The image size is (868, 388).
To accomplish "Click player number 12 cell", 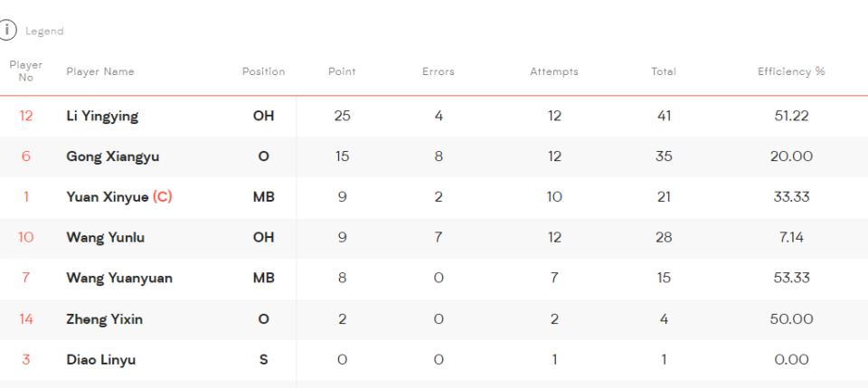I will (26, 116).
